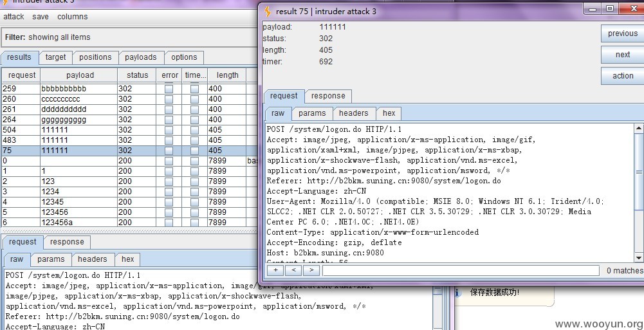Select row with payload 1234

click(x=129, y=191)
